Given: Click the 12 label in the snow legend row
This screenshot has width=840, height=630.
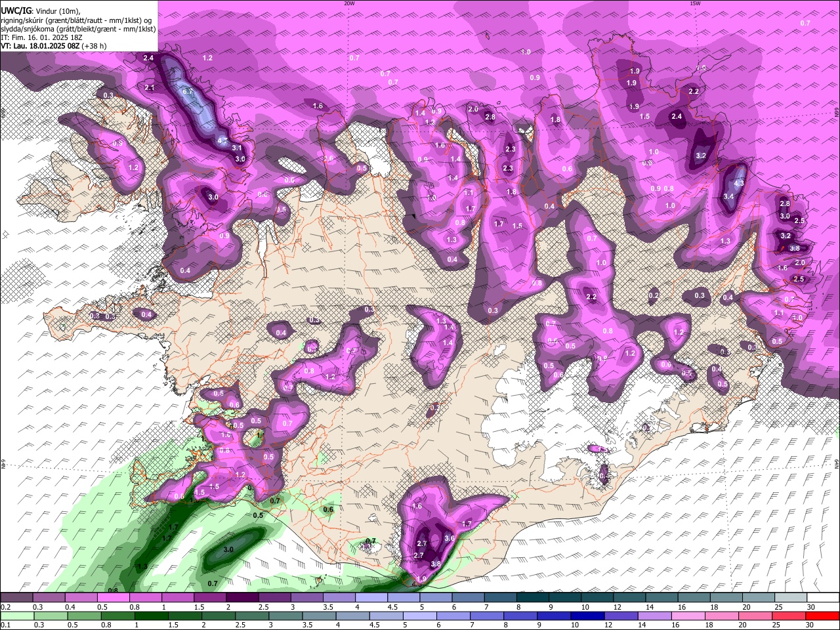Looking at the screenshot, I should 617,607.
